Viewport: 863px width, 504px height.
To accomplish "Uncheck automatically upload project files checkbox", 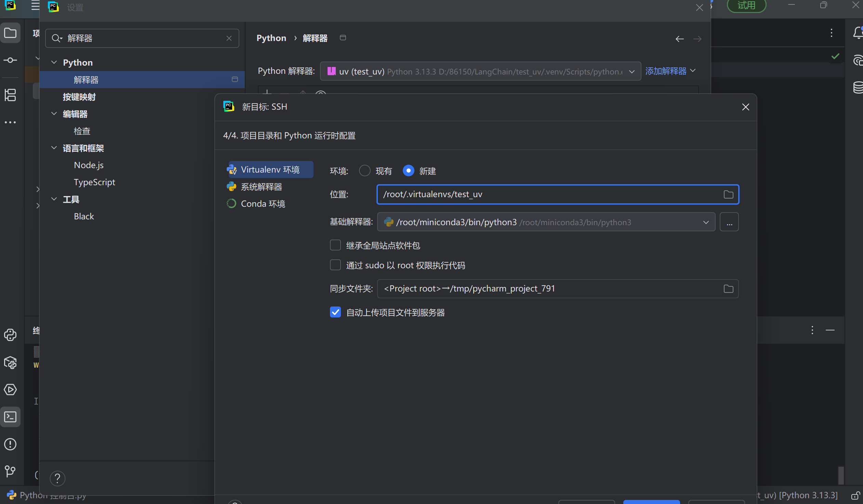I will 335,312.
